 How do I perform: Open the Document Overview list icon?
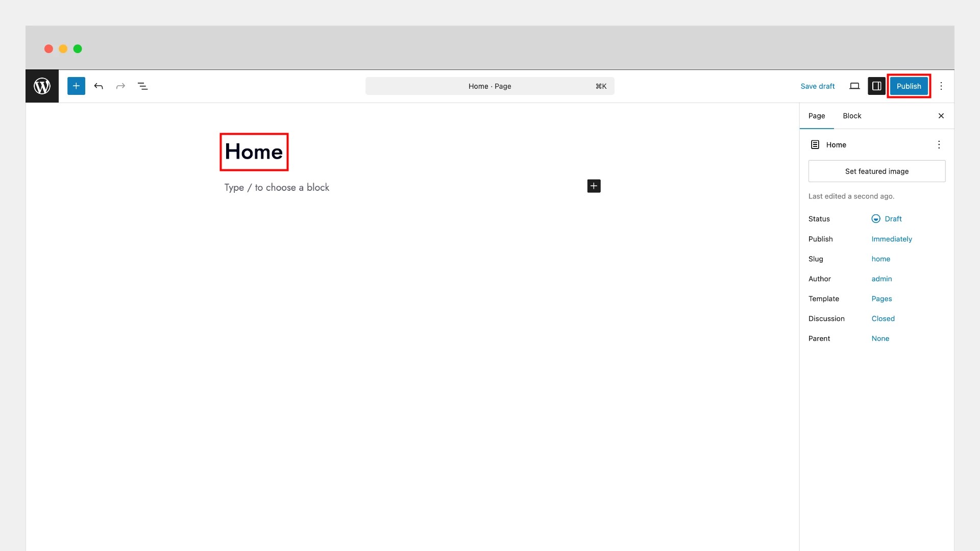(143, 86)
